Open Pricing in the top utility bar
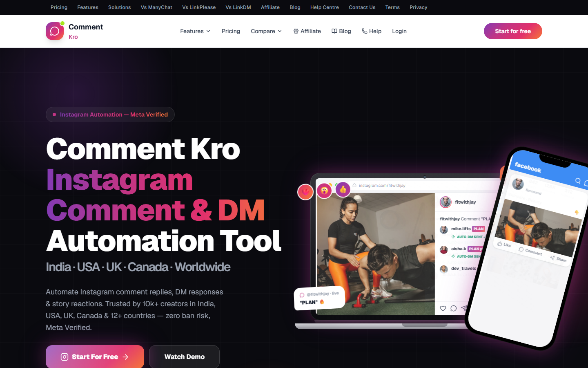 59,7
